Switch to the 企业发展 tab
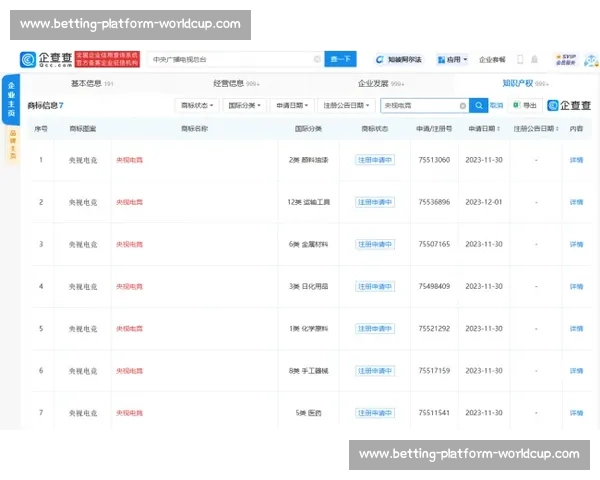600x480 pixels. [x=381, y=83]
